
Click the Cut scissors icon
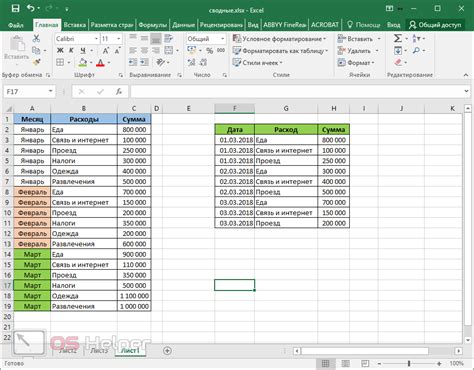click(x=36, y=38)
